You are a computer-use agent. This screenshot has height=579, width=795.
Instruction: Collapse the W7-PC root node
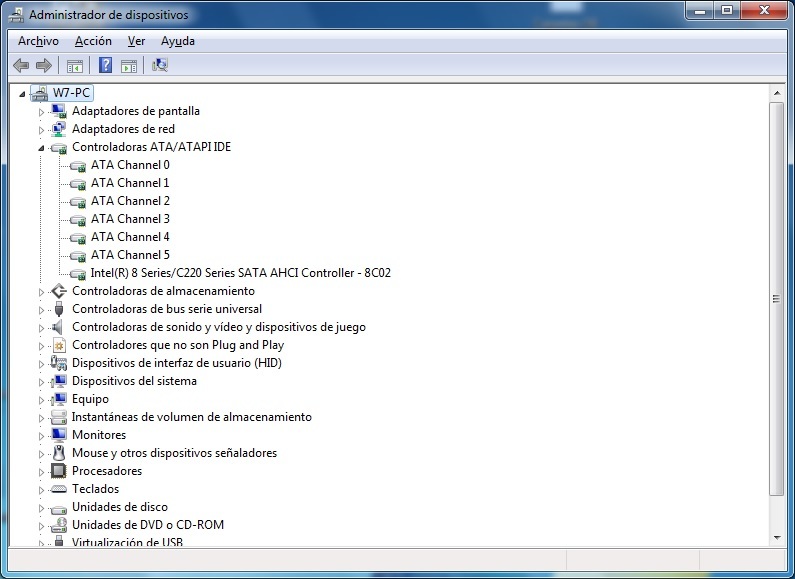[24, 93]
